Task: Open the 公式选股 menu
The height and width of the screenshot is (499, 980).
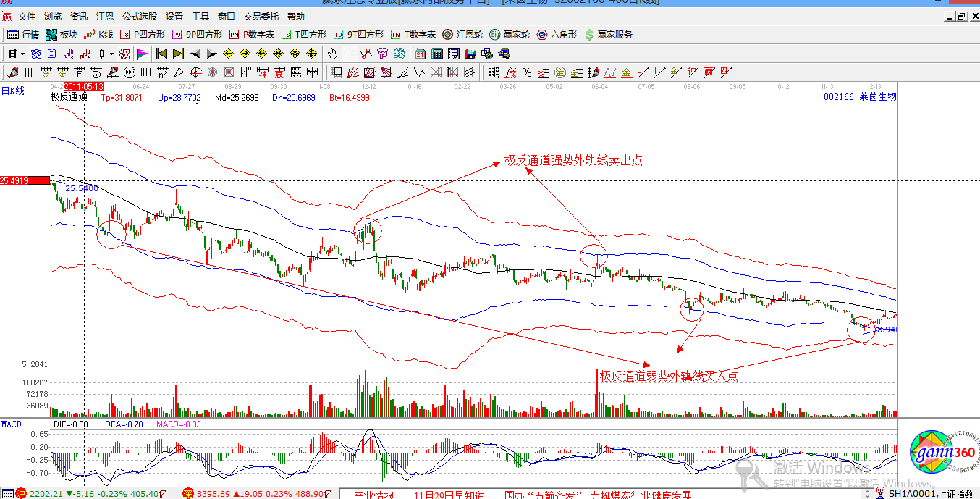Action: 139,16
